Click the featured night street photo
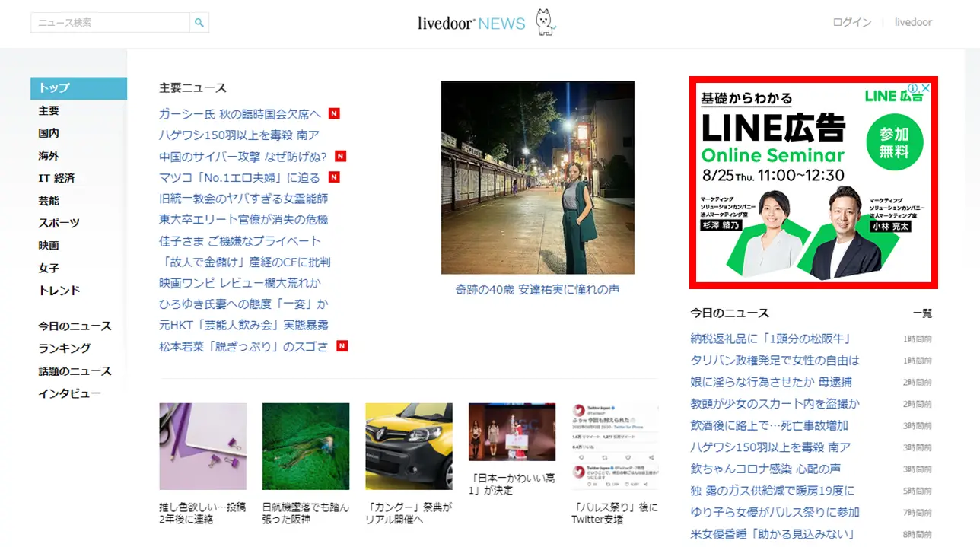 coord(537,177)
